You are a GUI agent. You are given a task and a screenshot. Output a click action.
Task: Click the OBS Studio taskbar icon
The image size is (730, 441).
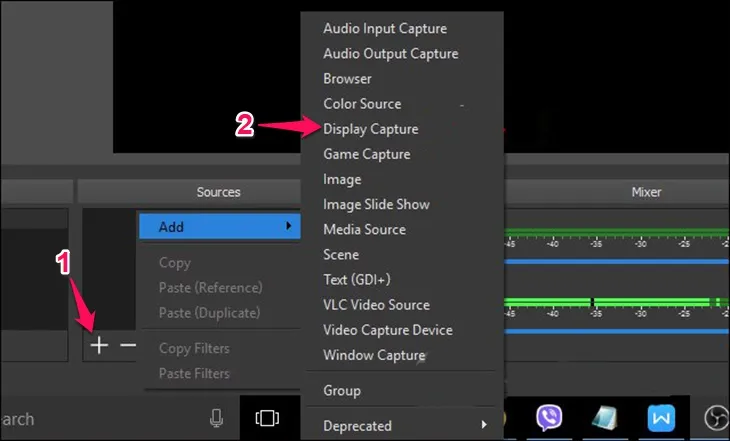(x=717, y=417)
